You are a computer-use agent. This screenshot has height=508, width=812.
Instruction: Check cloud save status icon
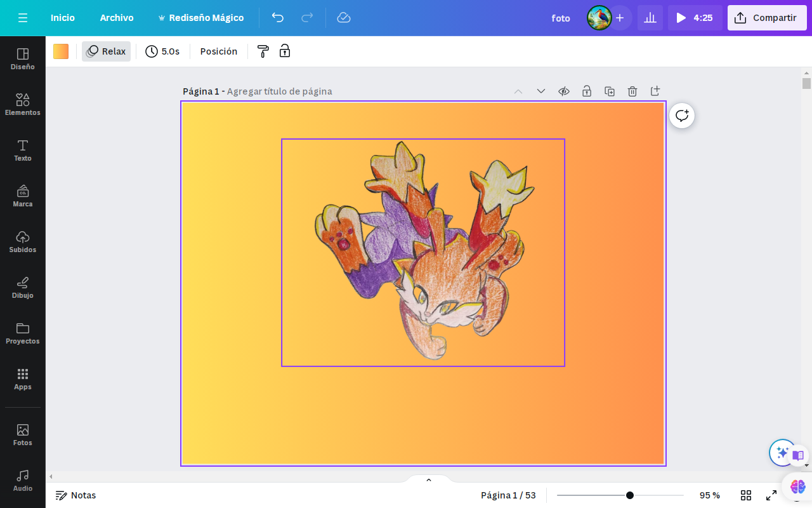pos(344,18)
